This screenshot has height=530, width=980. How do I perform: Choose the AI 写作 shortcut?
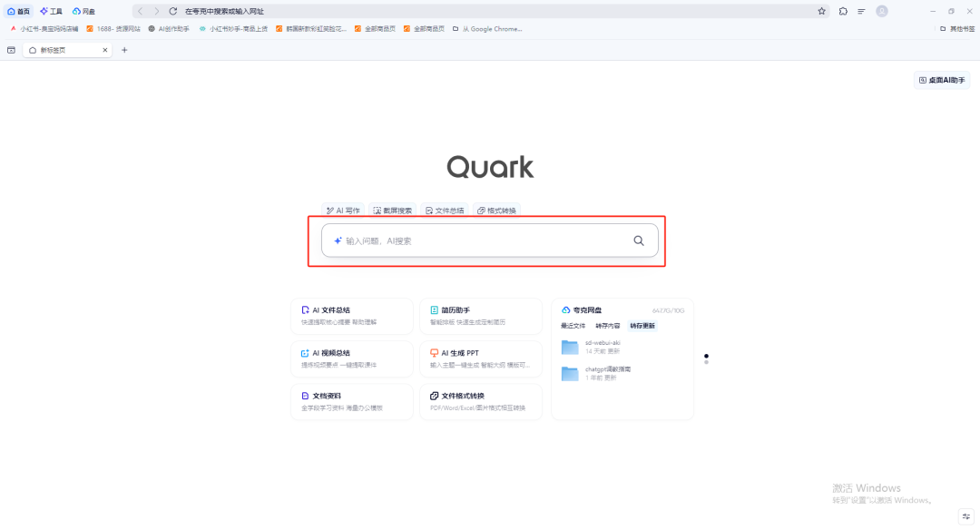click(343, 211)
